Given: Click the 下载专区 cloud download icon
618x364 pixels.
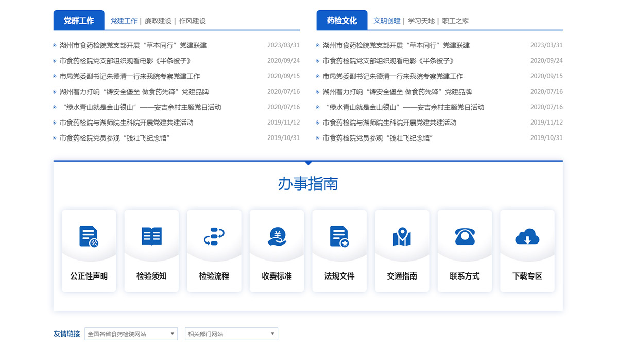Looking at the screenshot, I should click(x=527, y=237).
